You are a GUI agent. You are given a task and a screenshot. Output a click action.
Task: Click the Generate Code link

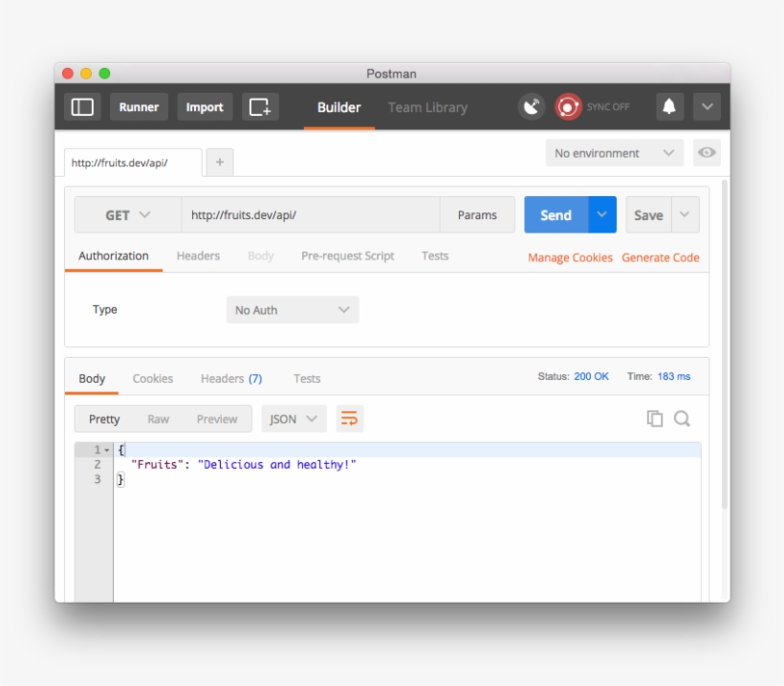660,257
